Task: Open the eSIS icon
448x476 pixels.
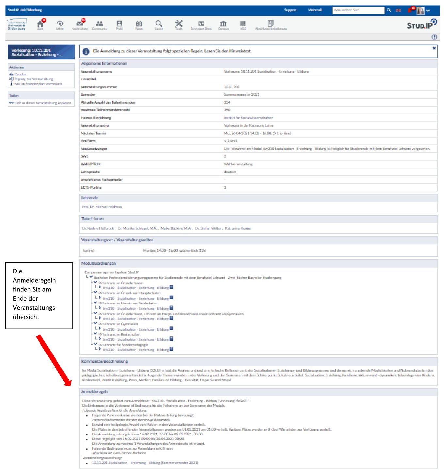Action: tap(243, 24)
